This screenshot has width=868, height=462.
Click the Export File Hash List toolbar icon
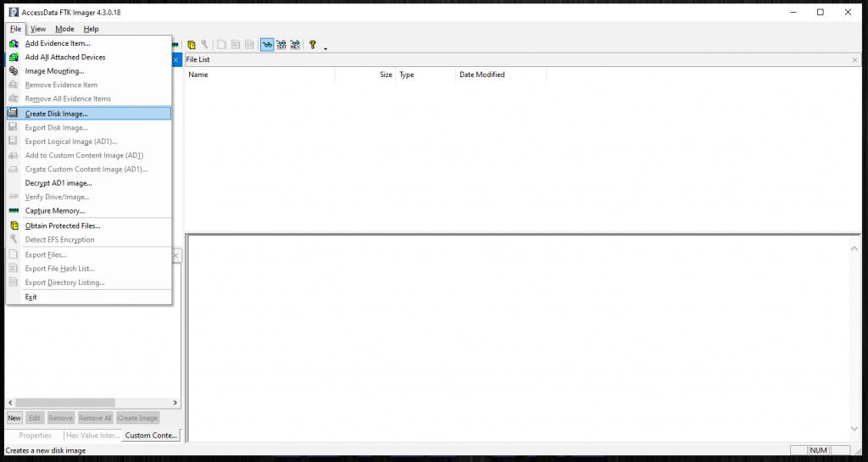(x=236, y=45)
